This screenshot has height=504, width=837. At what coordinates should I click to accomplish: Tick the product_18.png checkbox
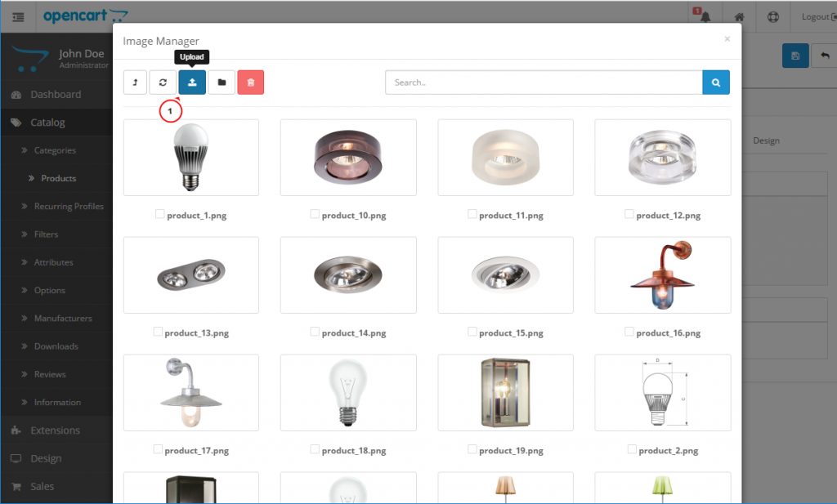(x=315, y=449)
